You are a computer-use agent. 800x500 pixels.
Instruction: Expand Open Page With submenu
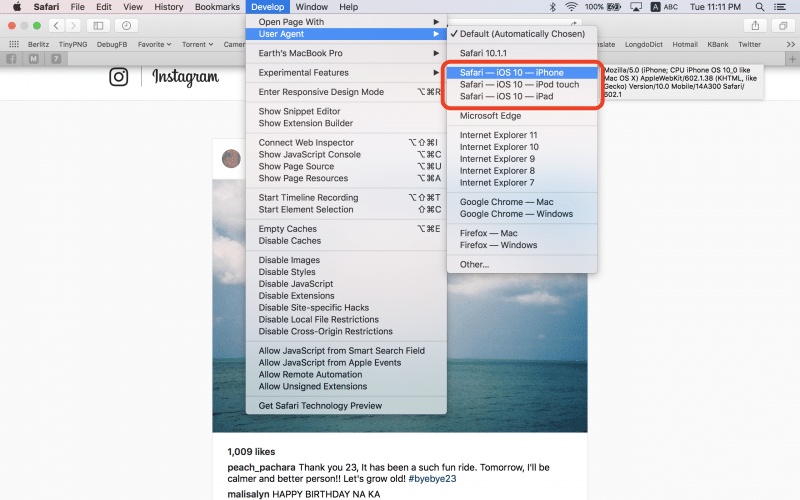(x=346, y=22)
